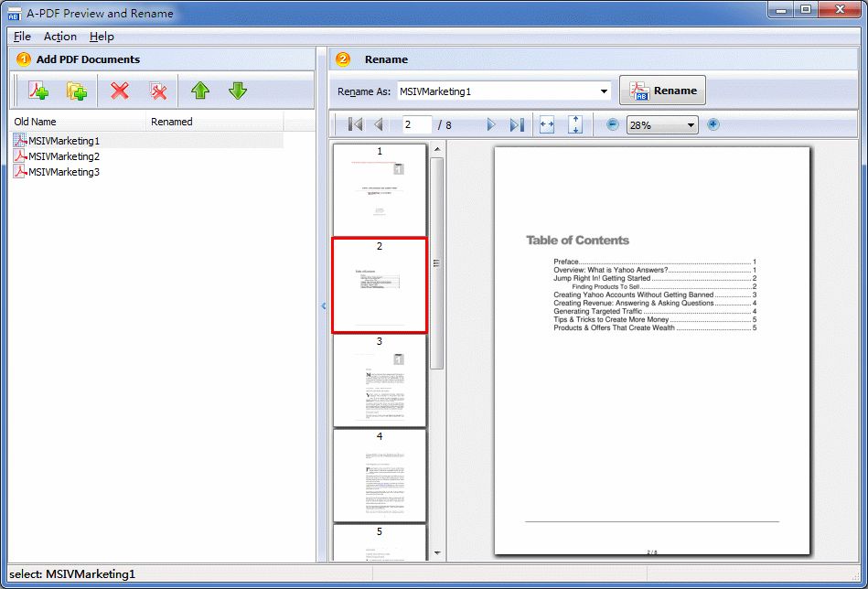Screen dimensions: 868x589
Task: Click the PDF icon beside MSIVMarketing3
Action: tap(20, 172)
